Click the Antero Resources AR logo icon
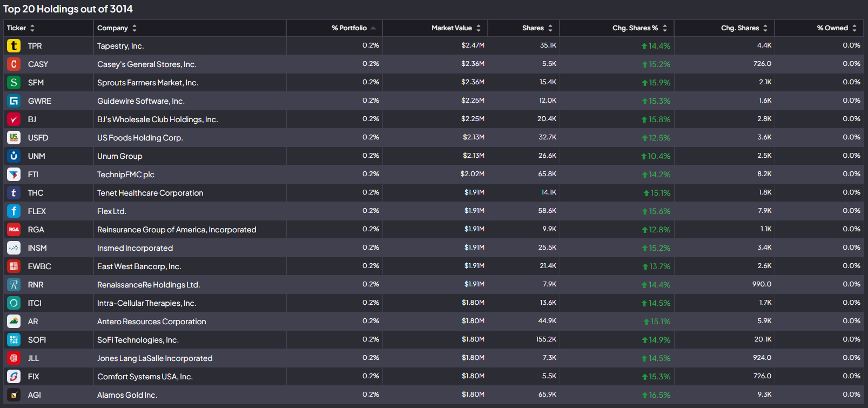Image resolution: width=868 pixels, height=408 pixels. click(x=14, y=322)
